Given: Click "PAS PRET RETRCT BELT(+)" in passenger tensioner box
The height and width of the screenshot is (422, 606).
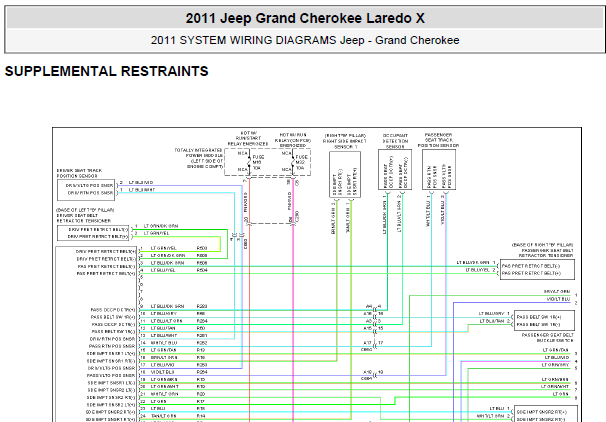Looking at the screenshot, I should (x=531, y=273).
